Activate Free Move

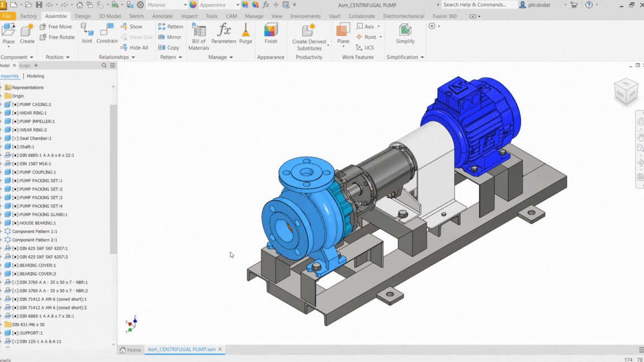coord(56,26)
